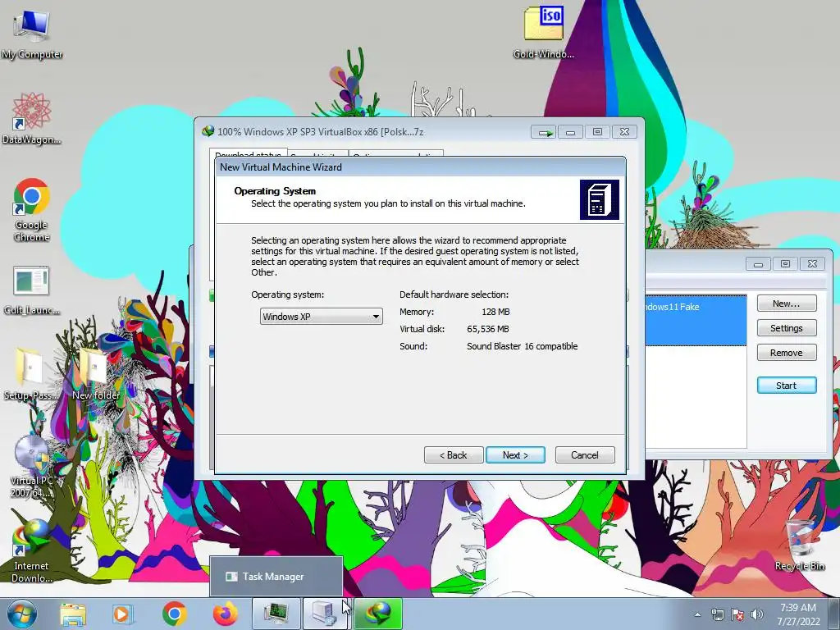Open the Gold-Windo... ISO file icon
Image resolution: width=840 pixels, height=630 pixels.
click(544, 32)
